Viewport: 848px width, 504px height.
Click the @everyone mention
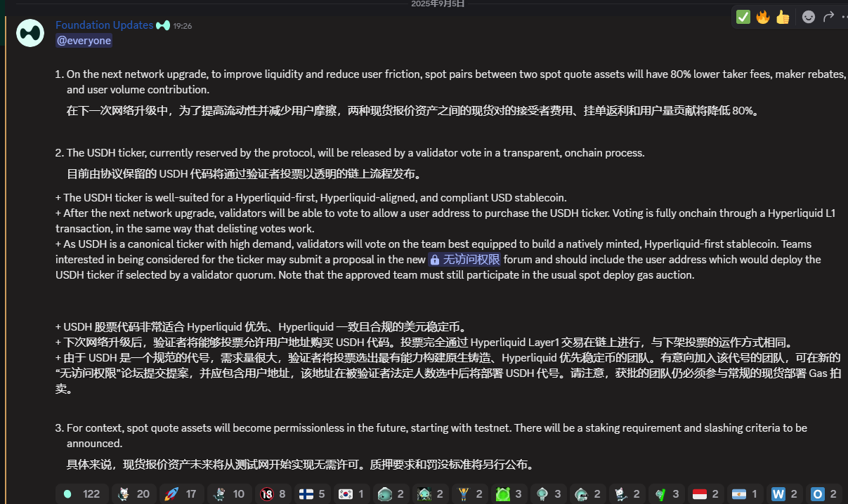pyautogui.click(x=84, y=41)
